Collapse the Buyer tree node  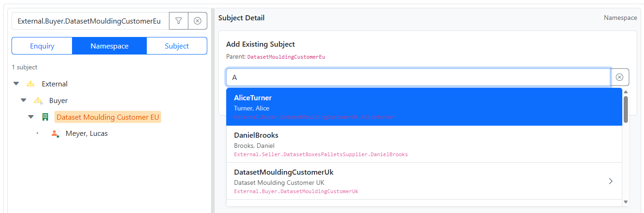click(x=24, y=101)
